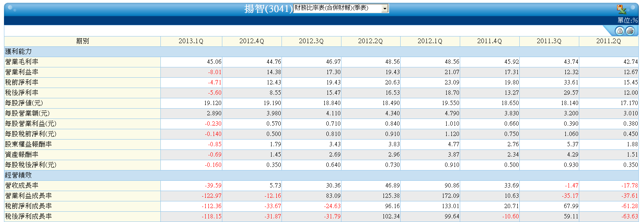Viewport: 644px width, 222px height.
Task: Click the -4.71 pretax margin value
Action: click(x=214, y=82)
